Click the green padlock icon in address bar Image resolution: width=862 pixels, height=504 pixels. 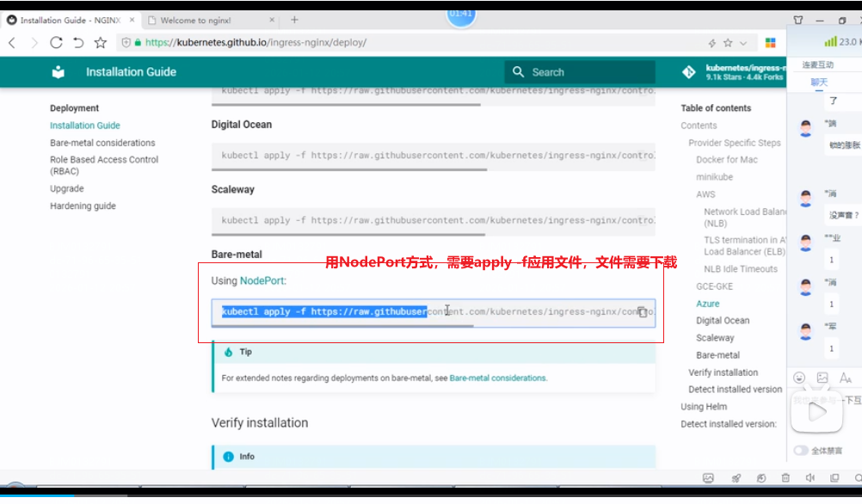138,43
